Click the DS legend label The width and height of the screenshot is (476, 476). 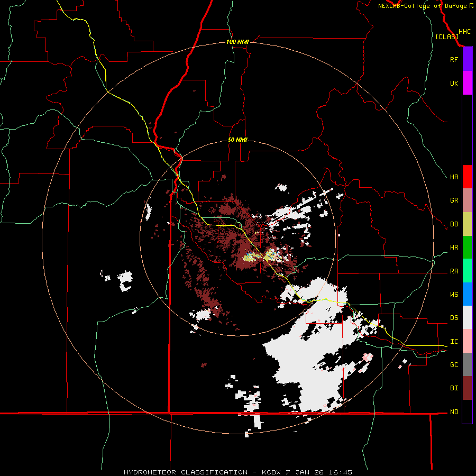tap(454, 318)
